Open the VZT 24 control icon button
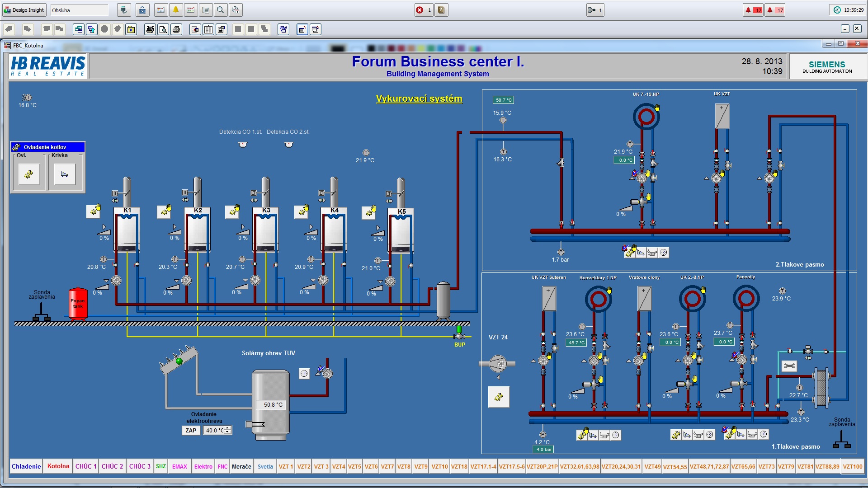 pos(499,397)
